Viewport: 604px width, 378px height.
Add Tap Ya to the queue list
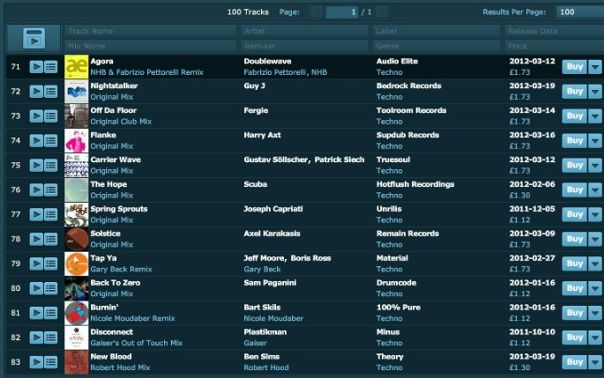tap(51, 264)
